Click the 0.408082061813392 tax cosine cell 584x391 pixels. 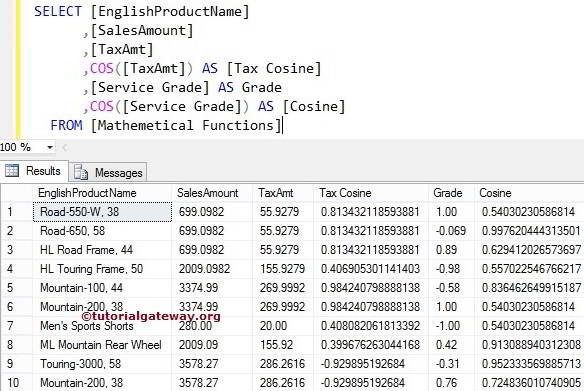[x=371, y=326]
